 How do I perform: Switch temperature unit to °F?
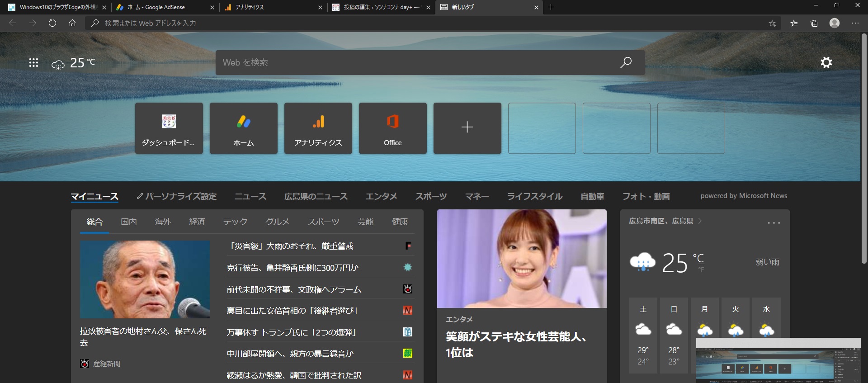pos(701,270)
